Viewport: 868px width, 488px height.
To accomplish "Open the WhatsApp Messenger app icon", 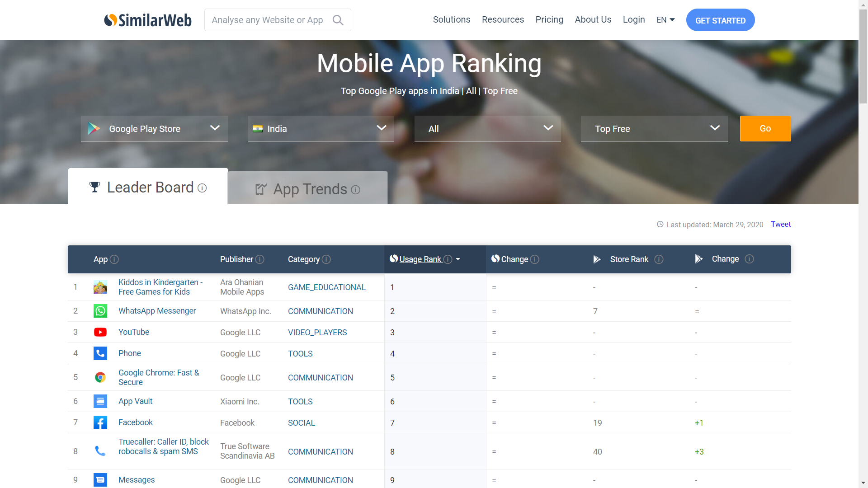I will pyautogui.click(x=100, y=311).
